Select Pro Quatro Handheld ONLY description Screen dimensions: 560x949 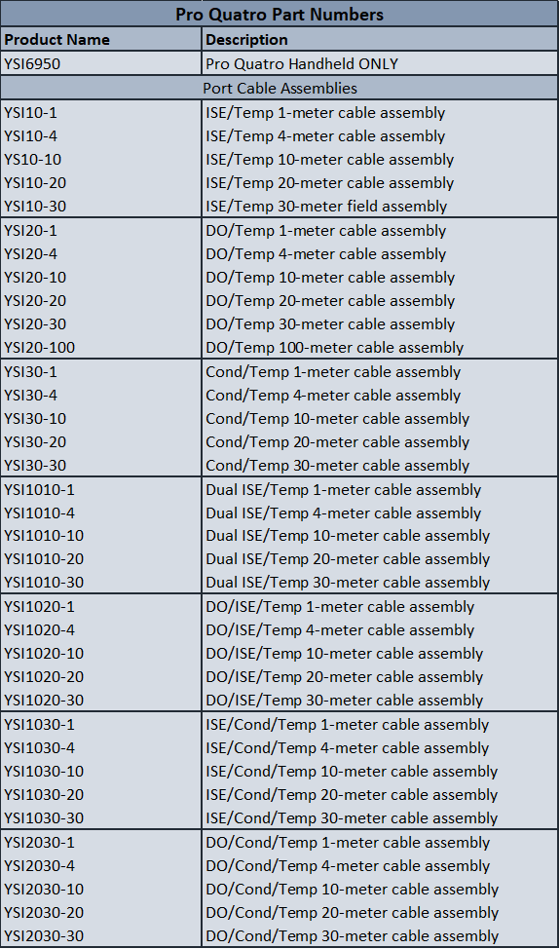pos(302,63)
